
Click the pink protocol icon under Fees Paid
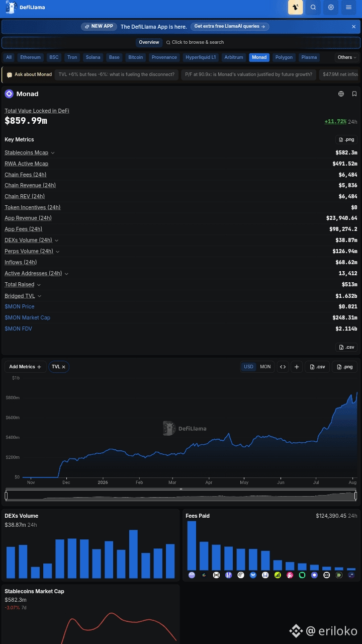coord(290,575)
